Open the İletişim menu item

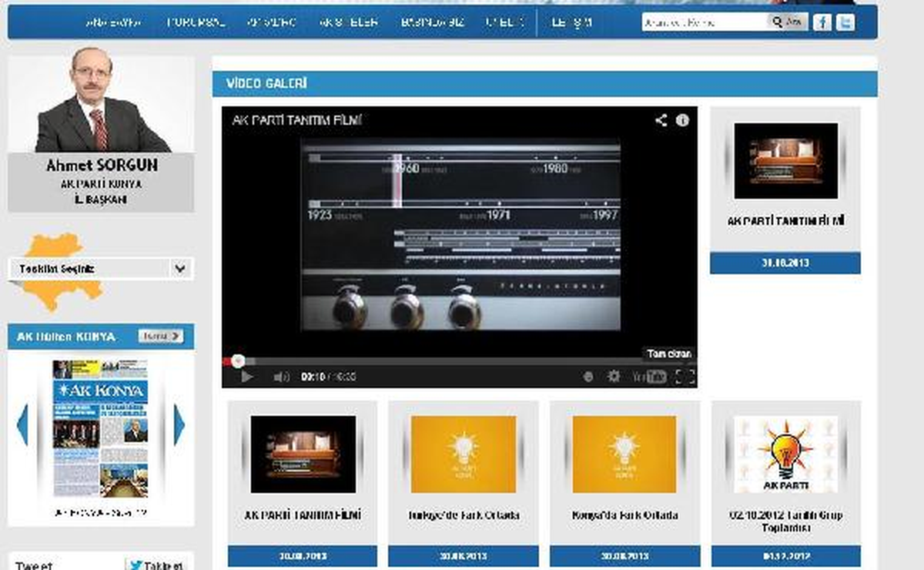coord(572,22)
